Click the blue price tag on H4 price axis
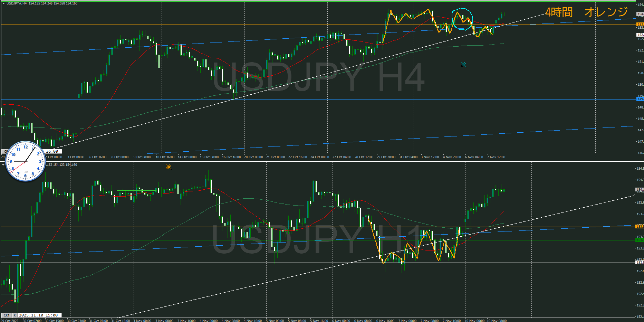Viewport: 644px width, 322px height. tap(640, 99)
